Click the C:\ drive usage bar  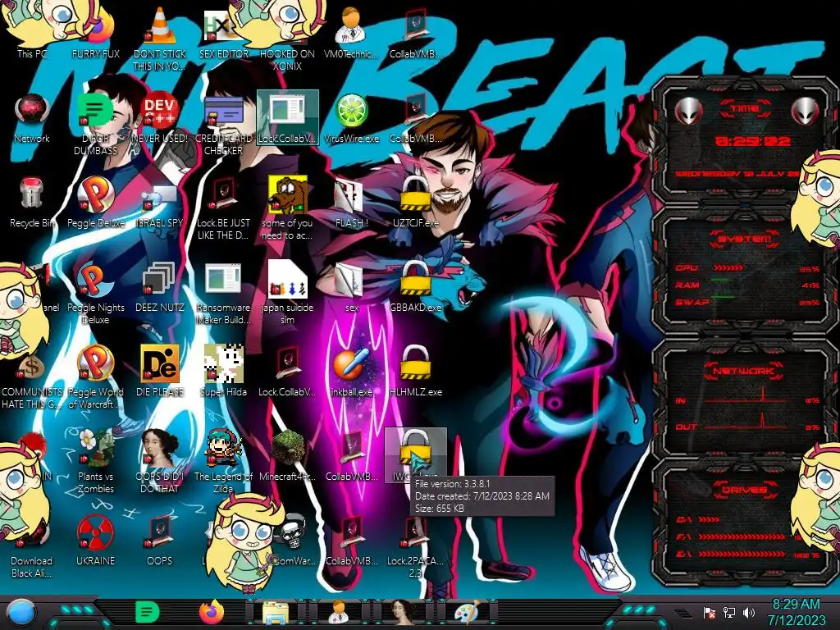coord(709,519)
